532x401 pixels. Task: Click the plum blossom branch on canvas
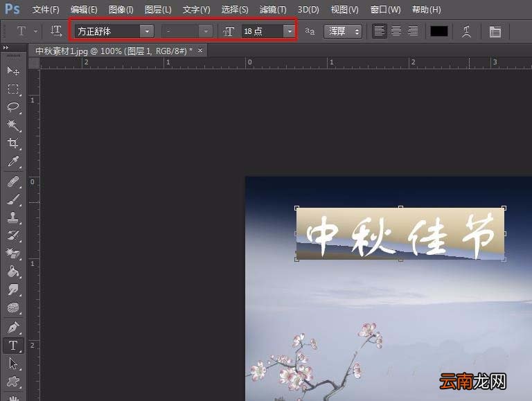tap(316, 363)
